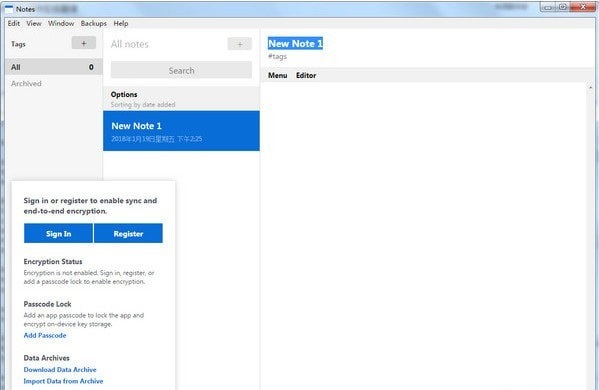Select New Note 1 in notes list
The height and width of the screenshot is (390, 599).
click(x=181, y=131)
